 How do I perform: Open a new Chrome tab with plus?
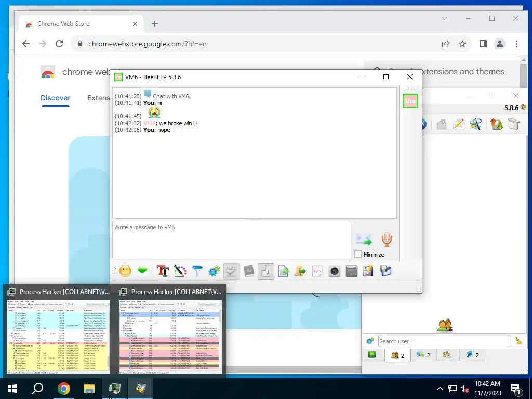(x=155, y=24)
